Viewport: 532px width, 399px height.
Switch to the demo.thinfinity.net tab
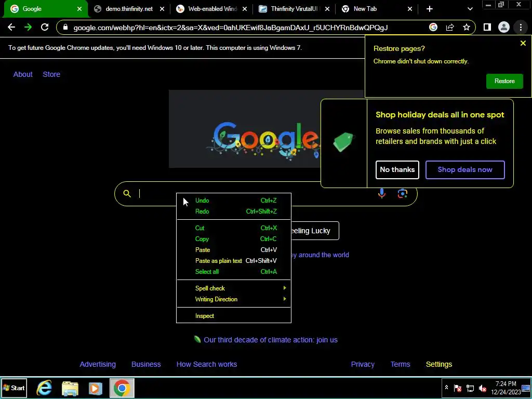(x=129, y=9)
